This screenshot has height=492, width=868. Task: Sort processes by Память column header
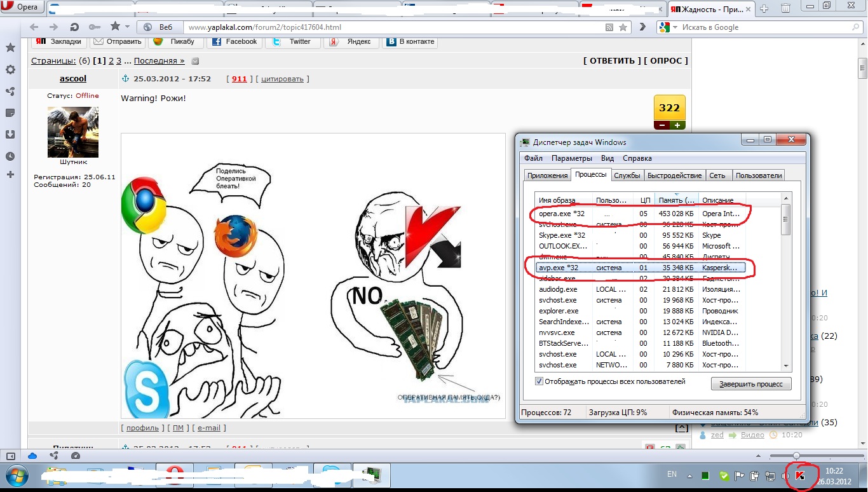click(677, 200)
